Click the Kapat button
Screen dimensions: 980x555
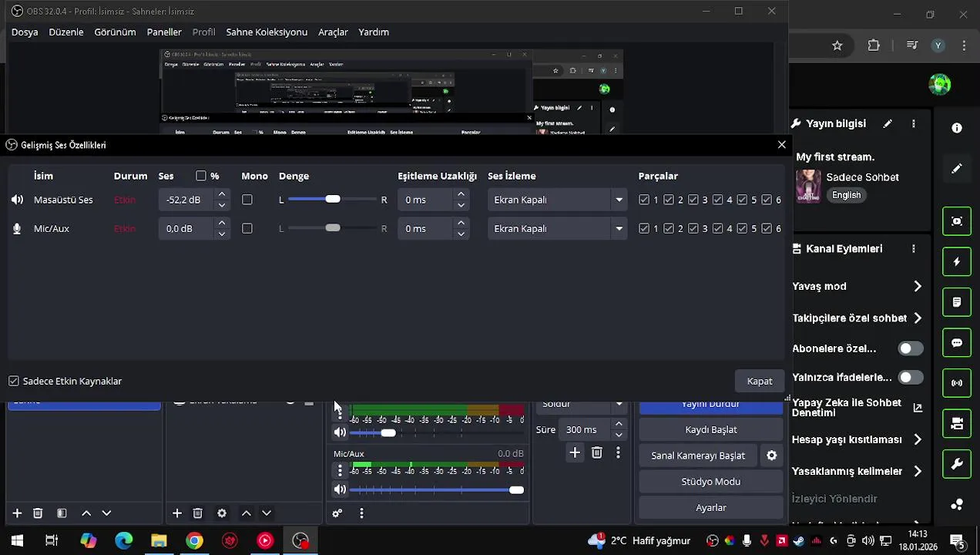(760, 382)
